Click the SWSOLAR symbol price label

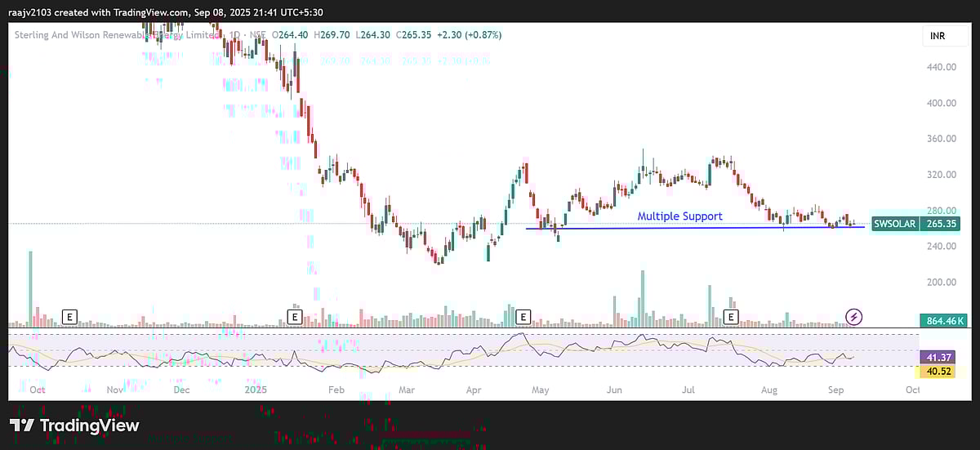point(895,224)
